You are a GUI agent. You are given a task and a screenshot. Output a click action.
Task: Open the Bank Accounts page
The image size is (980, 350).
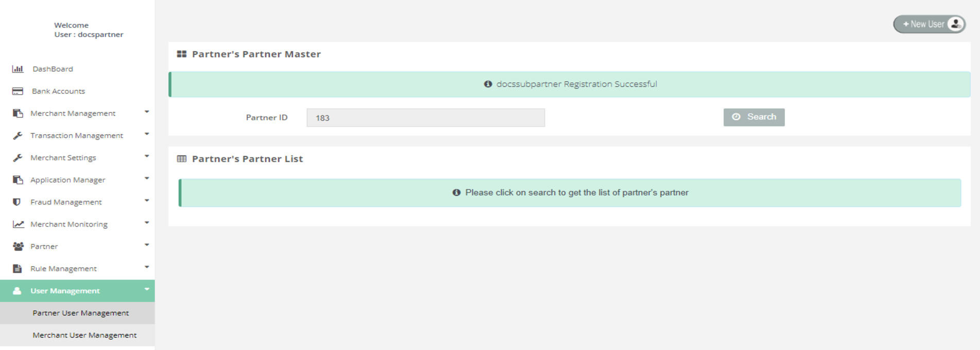pyautogui.click(x=58, y=91)
